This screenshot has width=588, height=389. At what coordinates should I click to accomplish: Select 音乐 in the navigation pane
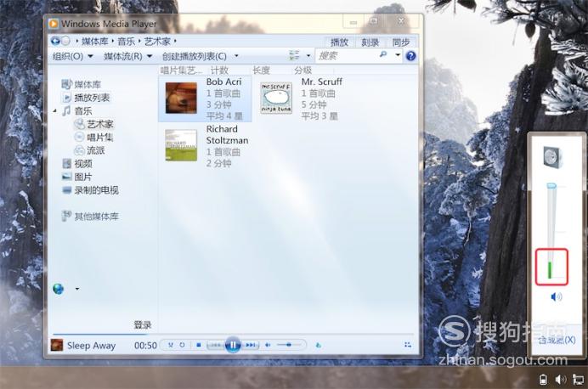pyautogui.click(x=76, y=111)
